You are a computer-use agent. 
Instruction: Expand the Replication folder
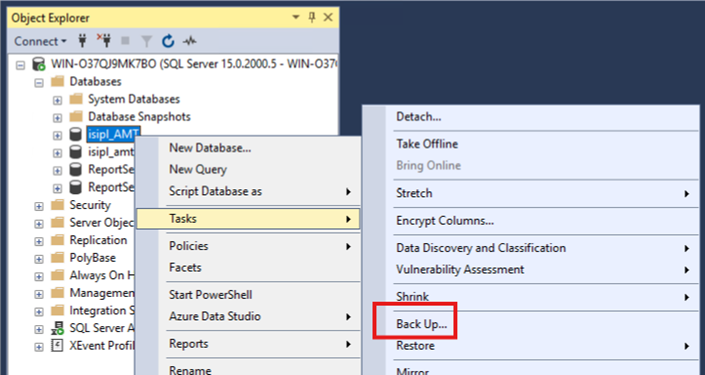(x=39, y=241)
